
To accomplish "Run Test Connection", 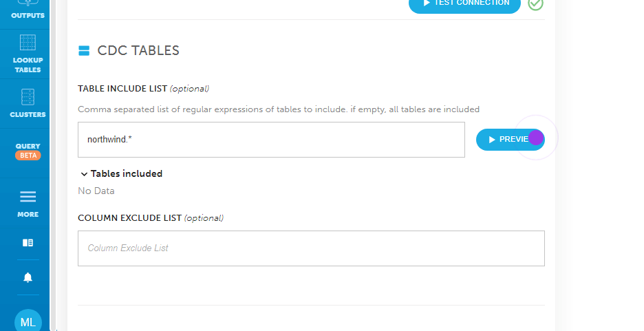I will click(464, 4).
